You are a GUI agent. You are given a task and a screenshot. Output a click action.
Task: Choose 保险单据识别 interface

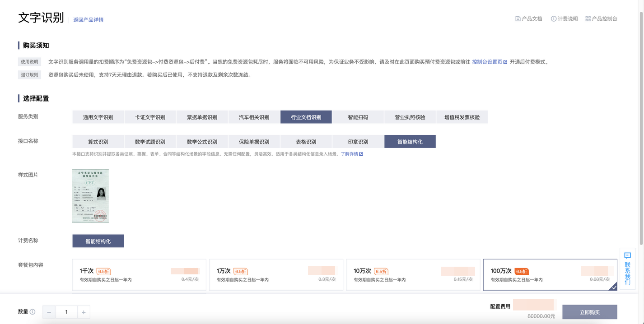coord(254,142)
